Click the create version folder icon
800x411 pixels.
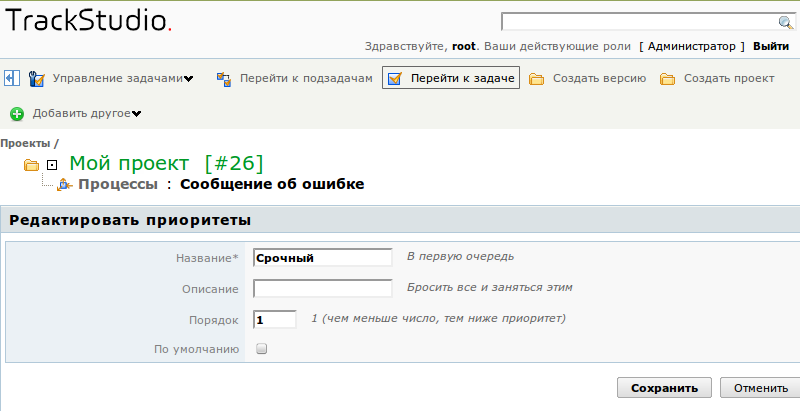coord(536,79)
